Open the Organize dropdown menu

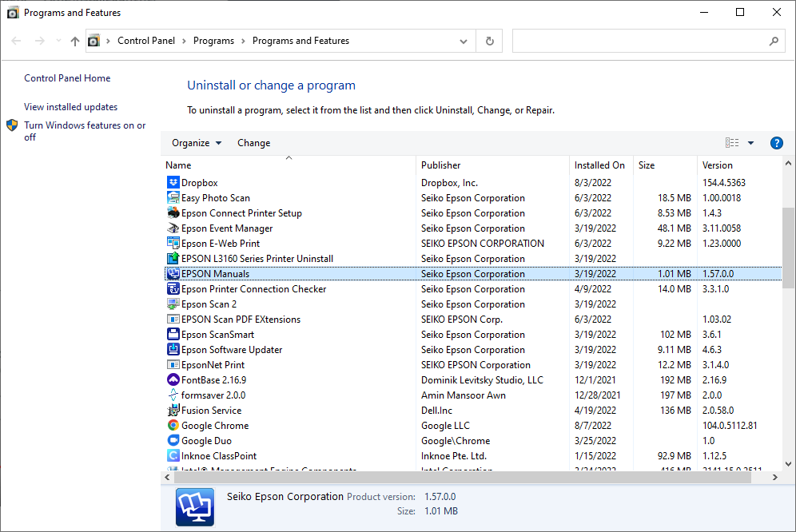(x=197, y=143)
